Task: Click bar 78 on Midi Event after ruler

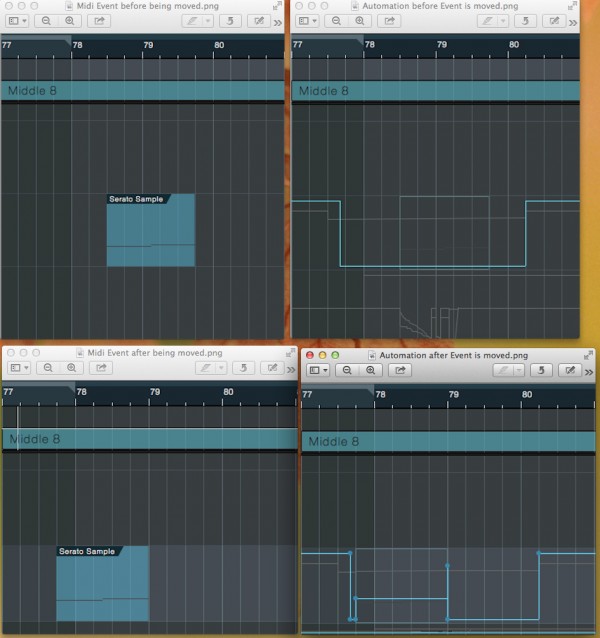Action: coord(81,392)
